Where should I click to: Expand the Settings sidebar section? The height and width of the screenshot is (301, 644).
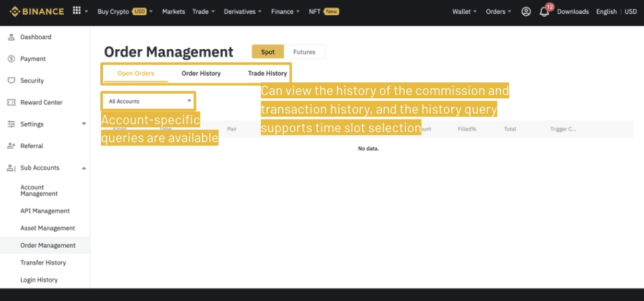[84, 124]
